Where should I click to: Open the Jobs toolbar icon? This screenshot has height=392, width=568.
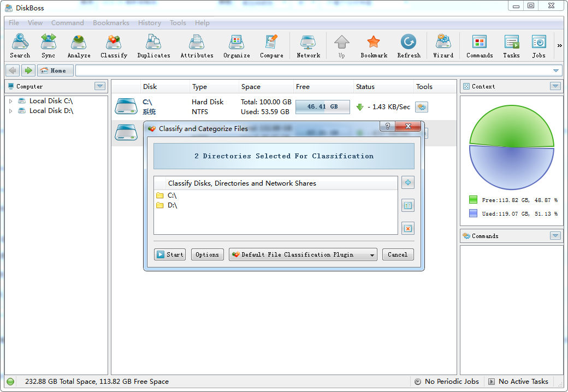(x=539, y=46)
